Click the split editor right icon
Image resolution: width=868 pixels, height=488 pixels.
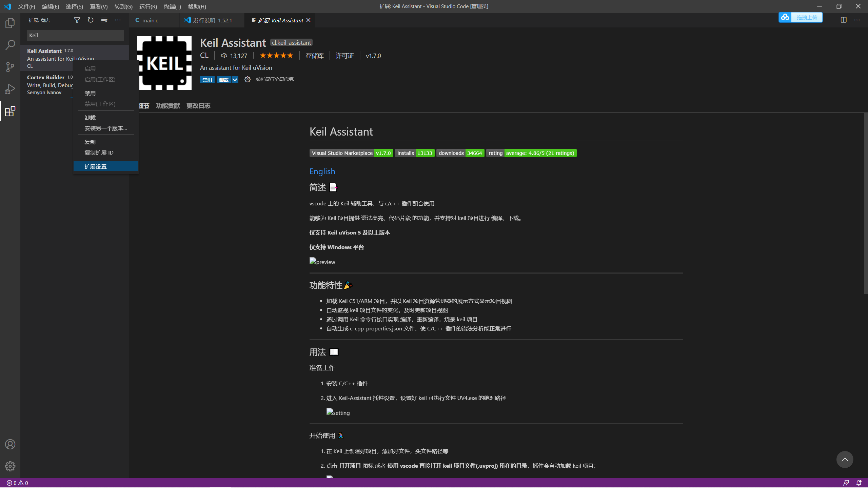(x=844, y=20)
